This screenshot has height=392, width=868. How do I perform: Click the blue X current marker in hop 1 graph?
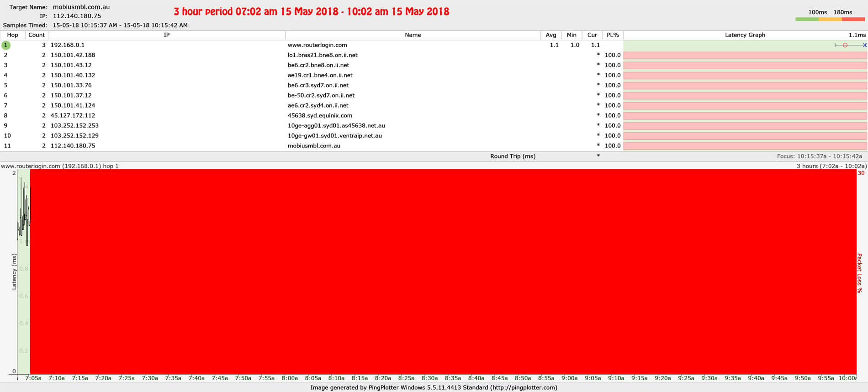click(x=865, y=45)
